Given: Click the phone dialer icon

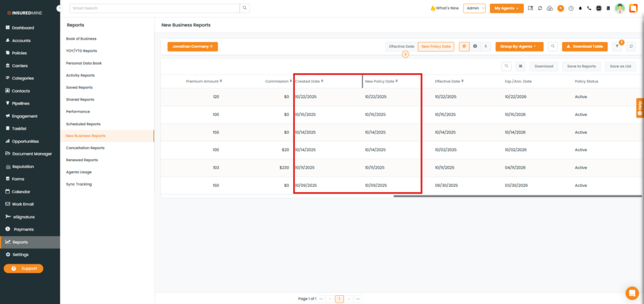Looking at the screenshot, I should point(589,8).
